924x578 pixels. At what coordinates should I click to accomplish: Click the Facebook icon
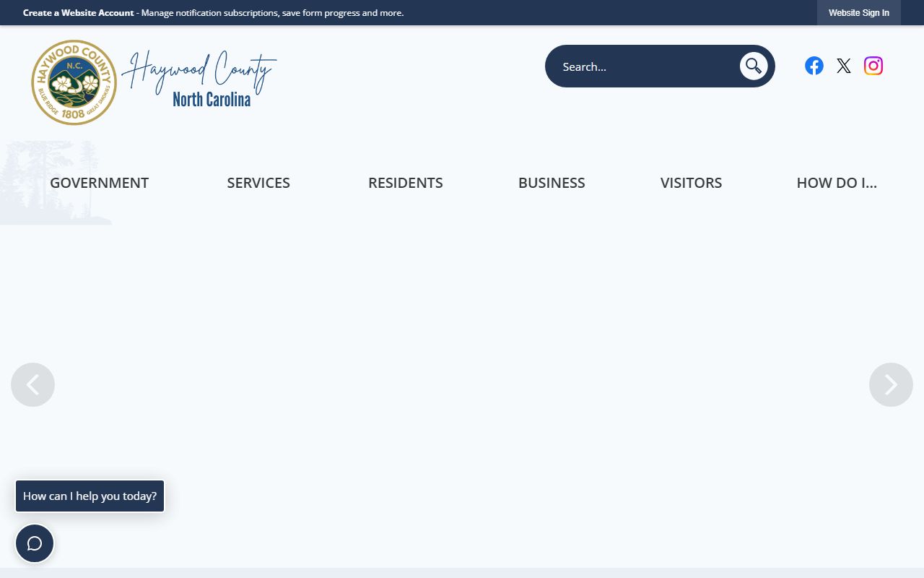click(814, 66)
